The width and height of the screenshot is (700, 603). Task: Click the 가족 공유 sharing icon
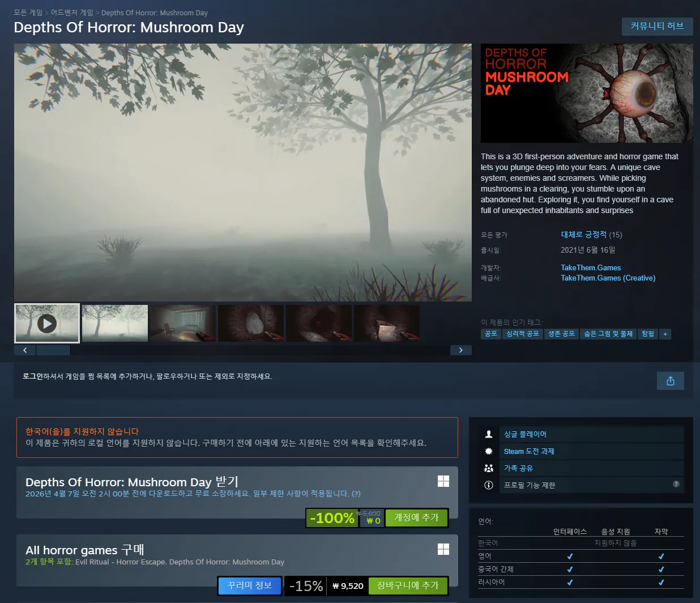[x=488, y=468]
